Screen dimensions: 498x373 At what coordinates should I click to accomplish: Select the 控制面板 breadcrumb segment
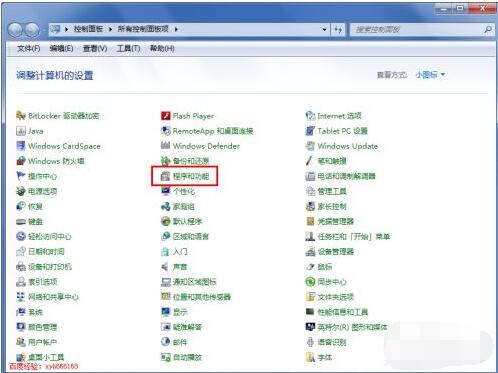88,29
